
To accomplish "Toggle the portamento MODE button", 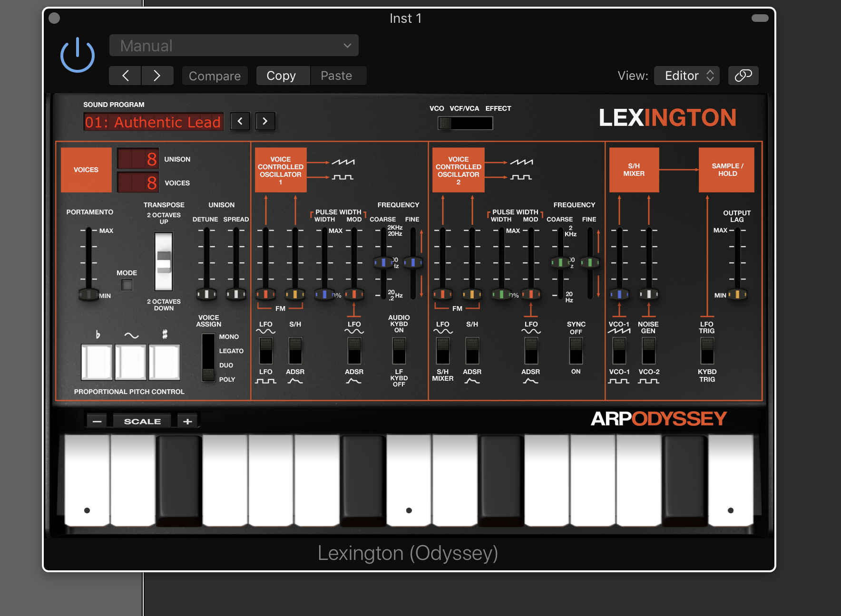I will (127, 285).
